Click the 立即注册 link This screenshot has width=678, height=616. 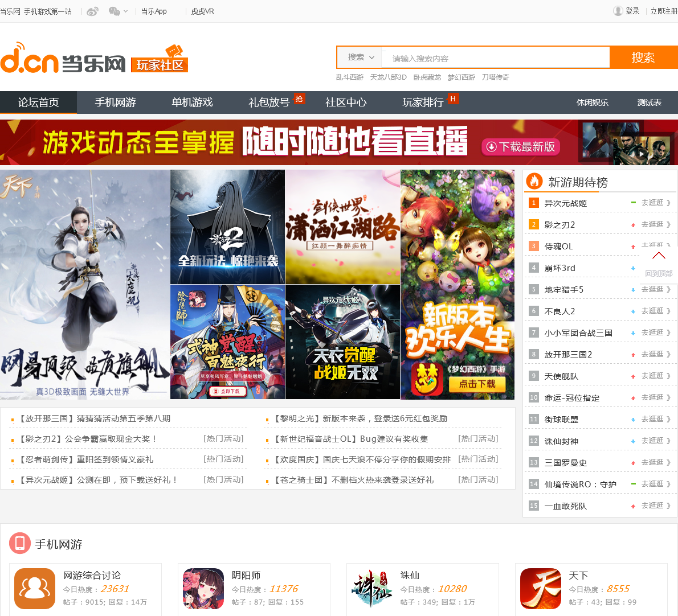pos(664,11)
